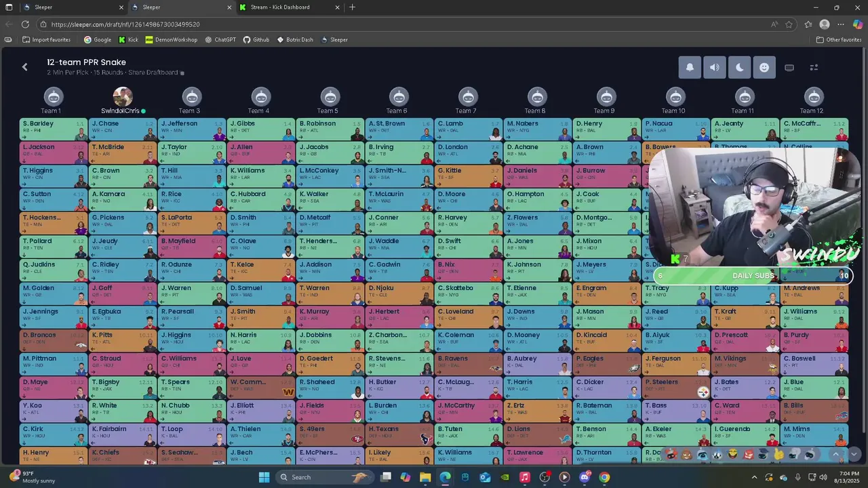Open the Team 12 avatar

814,97
